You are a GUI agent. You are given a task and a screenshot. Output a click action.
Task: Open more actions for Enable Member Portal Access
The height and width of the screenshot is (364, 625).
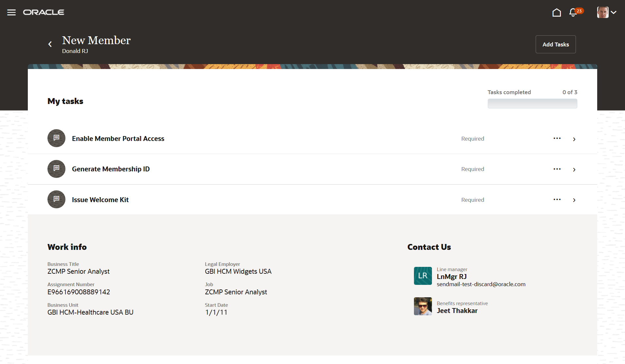557,138
